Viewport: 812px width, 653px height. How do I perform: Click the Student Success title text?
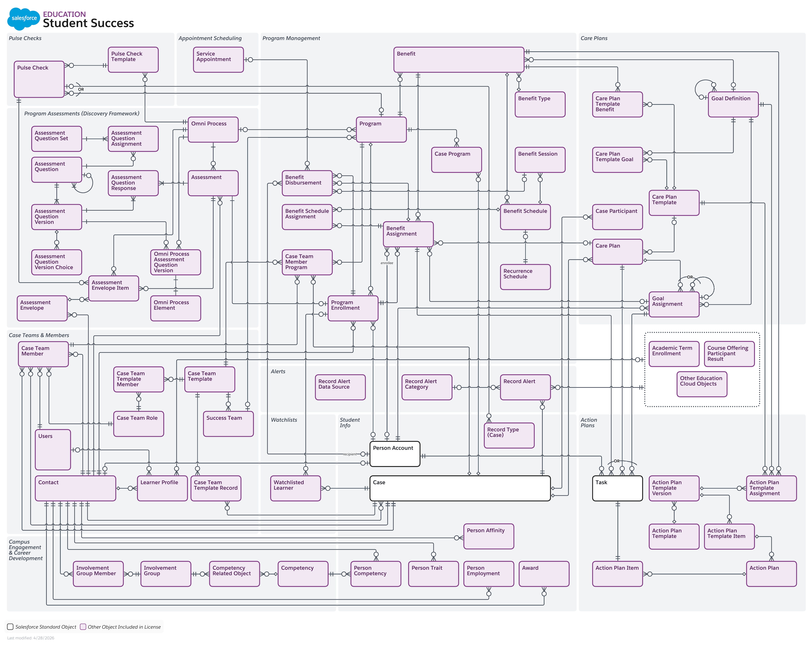pos(89,23)
